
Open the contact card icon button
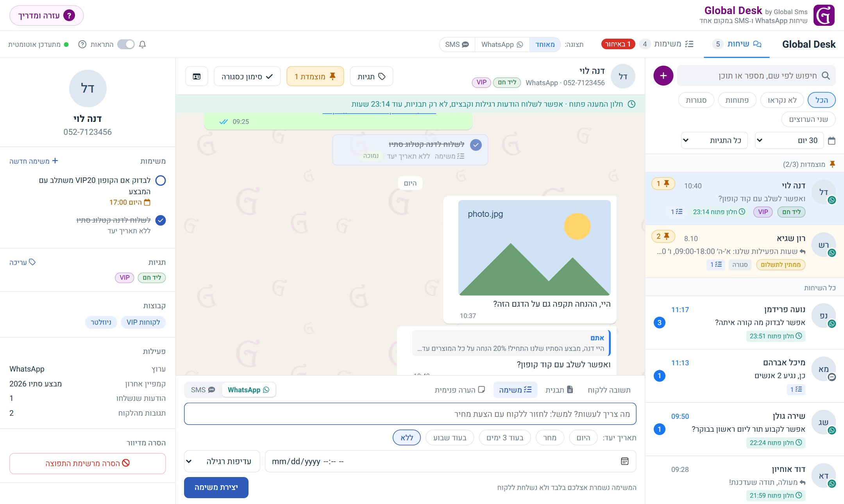[197, 77]
